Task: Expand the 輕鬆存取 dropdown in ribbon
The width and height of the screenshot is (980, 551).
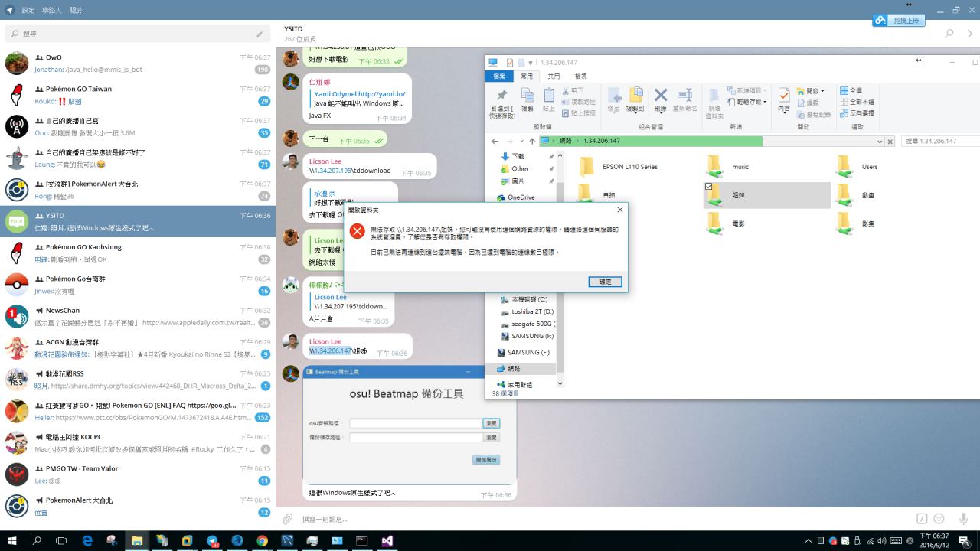Action: coord(764,102)
